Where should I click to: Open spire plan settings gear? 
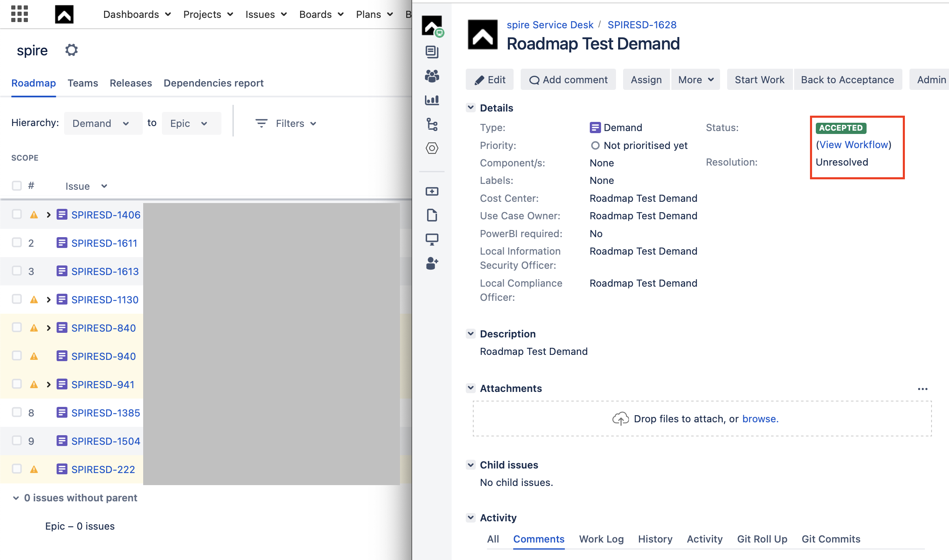click(72, 50)
